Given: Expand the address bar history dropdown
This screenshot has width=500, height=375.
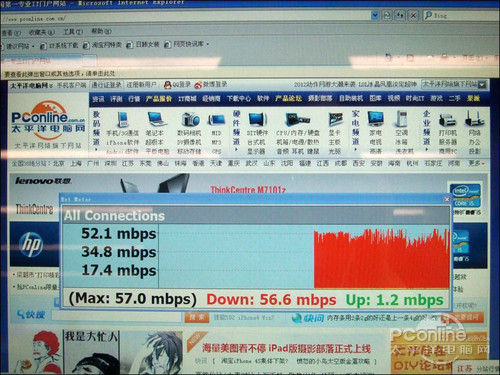Looking at the screenshot, I should (x=375, y=15).
